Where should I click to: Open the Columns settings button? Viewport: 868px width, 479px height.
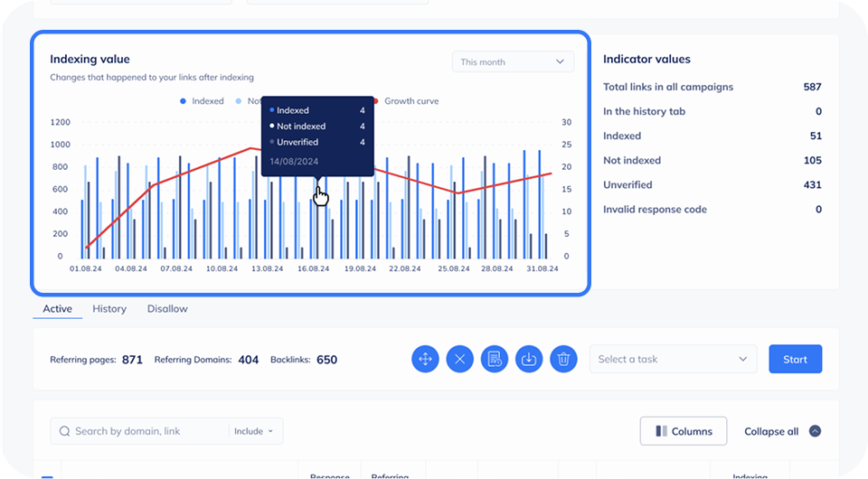(683, 431)
